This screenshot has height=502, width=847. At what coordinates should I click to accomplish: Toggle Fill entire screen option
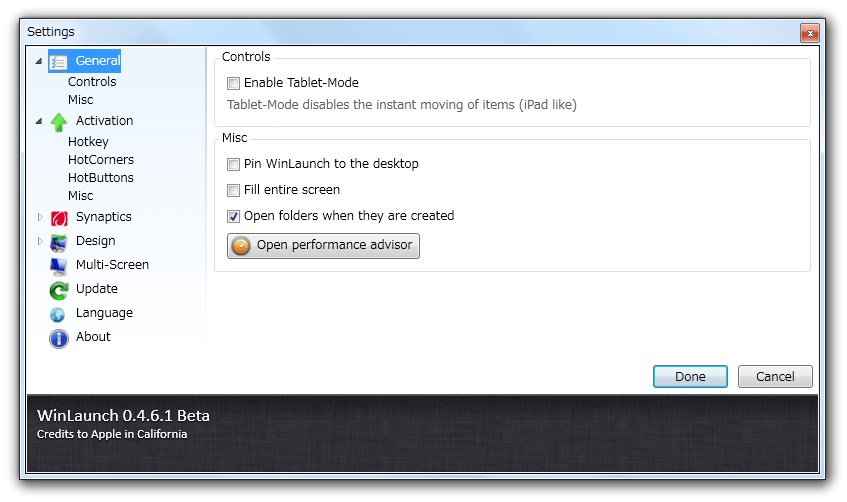click(233, 190)
